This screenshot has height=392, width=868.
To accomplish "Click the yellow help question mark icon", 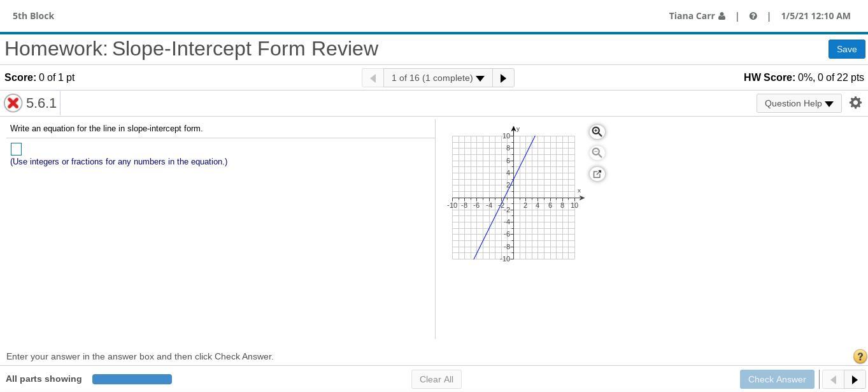I will click(x=859, y=357).
